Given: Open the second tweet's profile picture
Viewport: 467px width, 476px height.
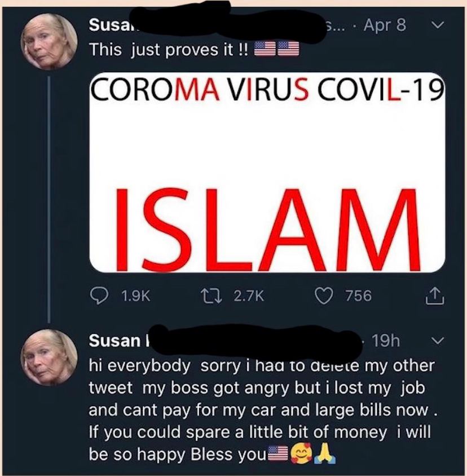Looking at the screenshot, I should tap(49, 358).
